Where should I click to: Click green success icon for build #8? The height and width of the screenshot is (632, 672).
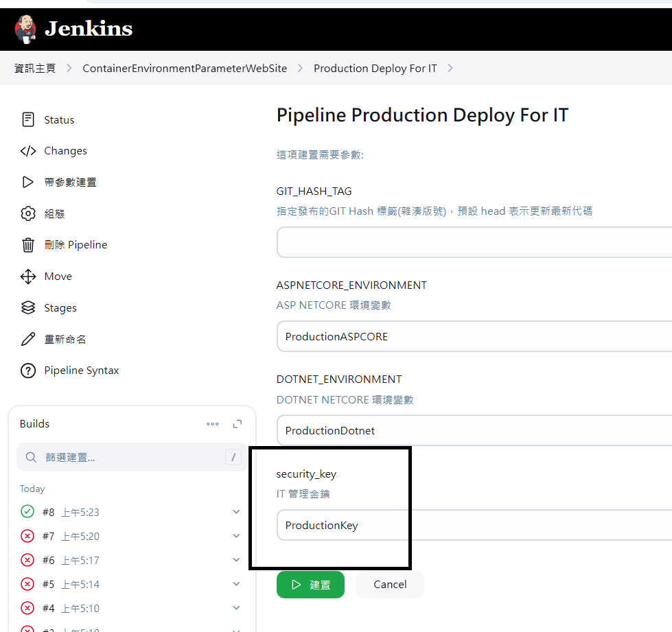[27, 512]
